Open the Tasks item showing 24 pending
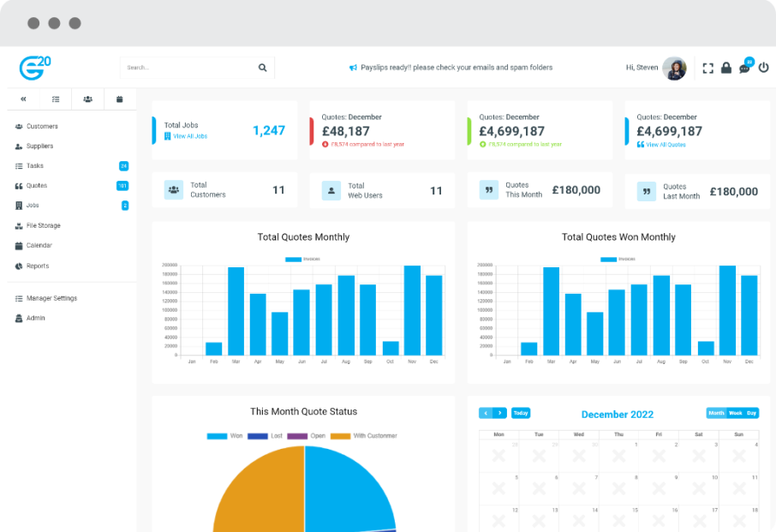This screenshot has height=532, width=776. click(34, 165)
